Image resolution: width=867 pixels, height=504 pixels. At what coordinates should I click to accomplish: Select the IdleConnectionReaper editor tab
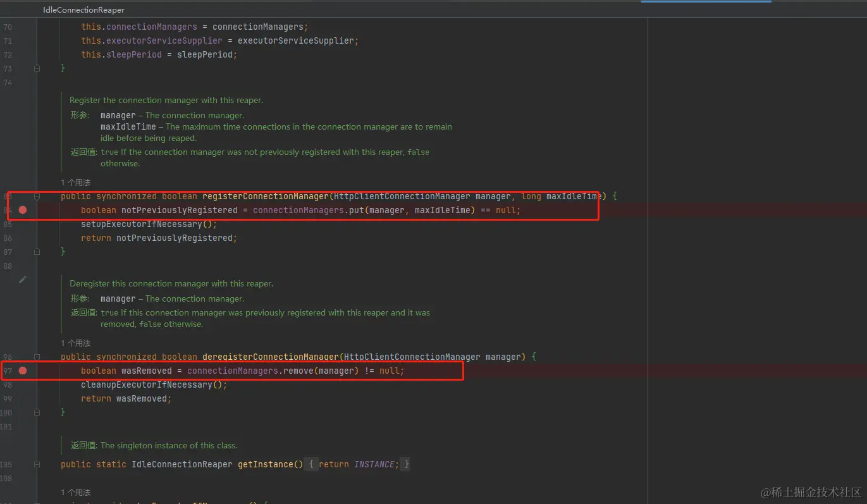[x=83, y=10]
